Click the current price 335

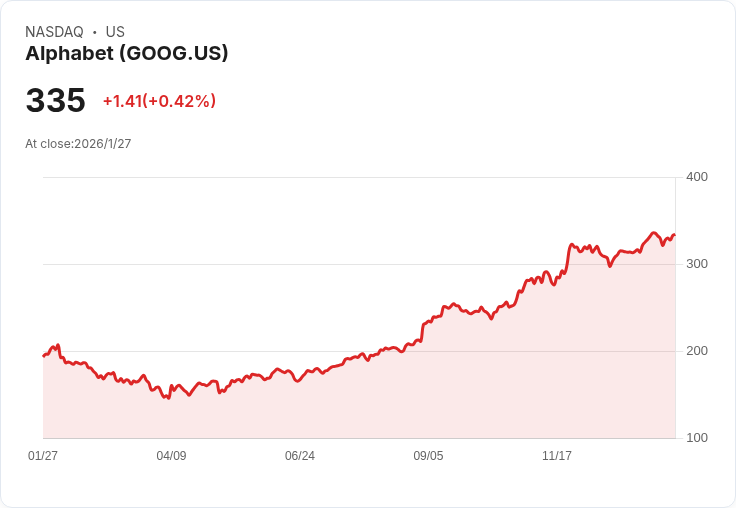(56, 101)
